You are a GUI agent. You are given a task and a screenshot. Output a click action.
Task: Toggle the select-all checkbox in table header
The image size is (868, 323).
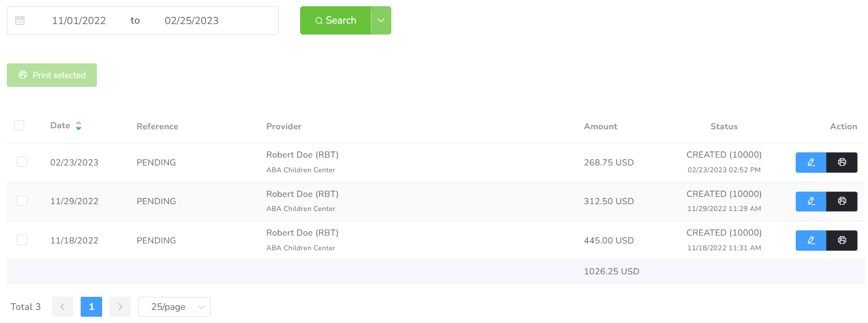click(x=19, y=126)
